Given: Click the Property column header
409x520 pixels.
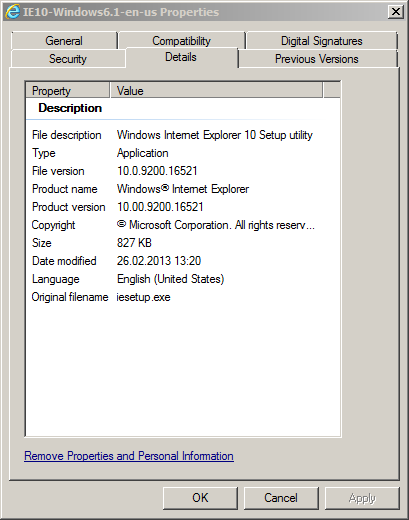Looking at the screenshot, I should [x=68, y=91].
